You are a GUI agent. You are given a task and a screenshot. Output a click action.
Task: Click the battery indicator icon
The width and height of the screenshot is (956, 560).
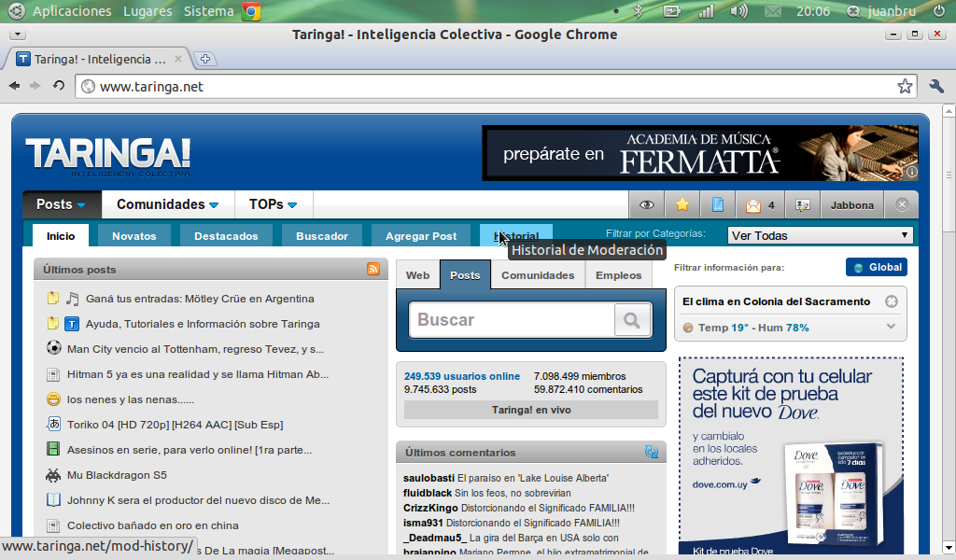point(672,11)
